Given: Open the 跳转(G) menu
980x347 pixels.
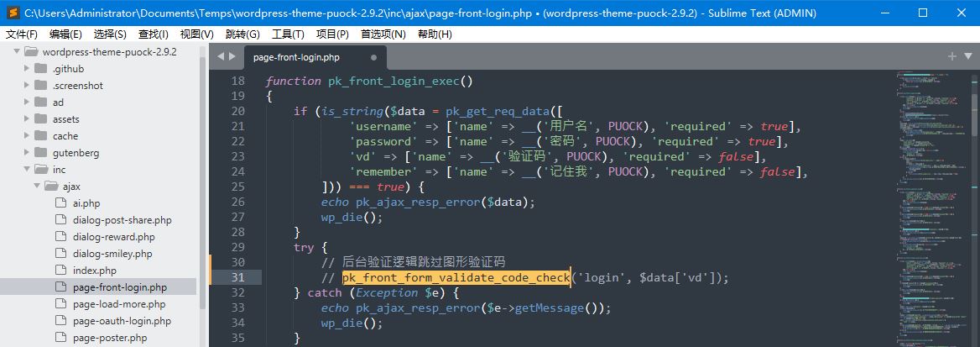Looking at the screenshot, I should coord(242,34).
